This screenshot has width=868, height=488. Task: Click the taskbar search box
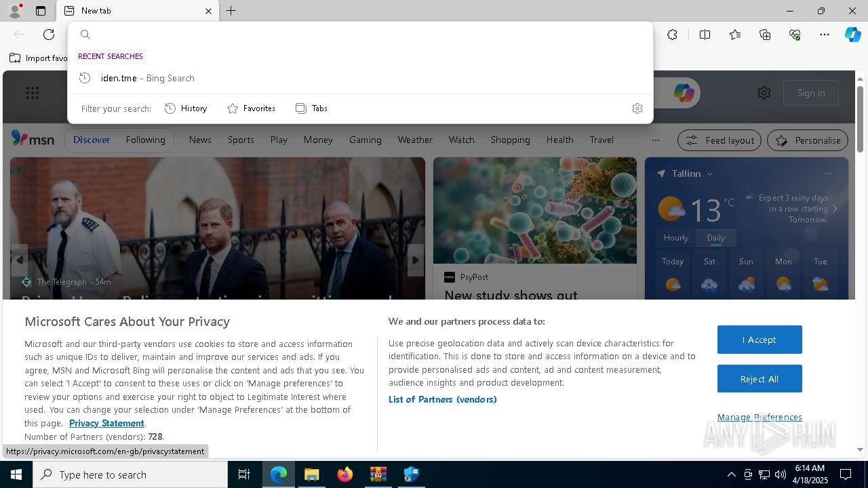[x=130, y=474]
